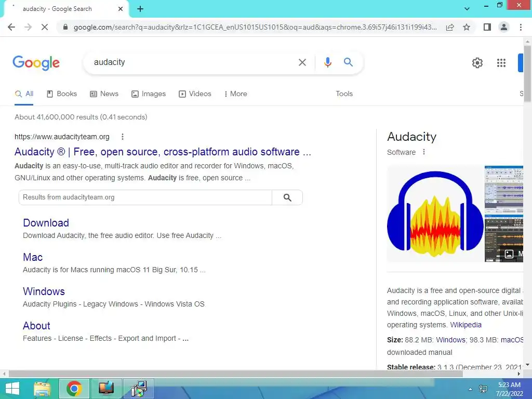Bookmark this page with the star icon
This screenshot has width=532, height=399.
pyautogui.click(x=467, y=27)
